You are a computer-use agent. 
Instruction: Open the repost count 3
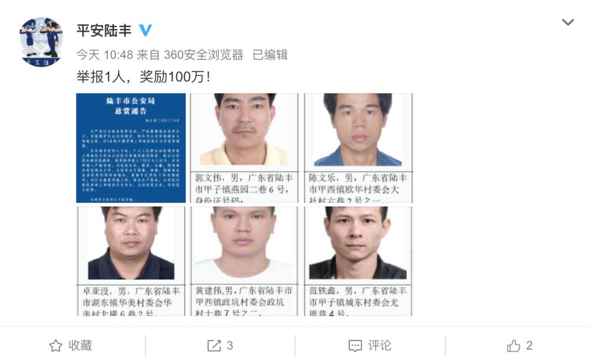click(230, 346)
